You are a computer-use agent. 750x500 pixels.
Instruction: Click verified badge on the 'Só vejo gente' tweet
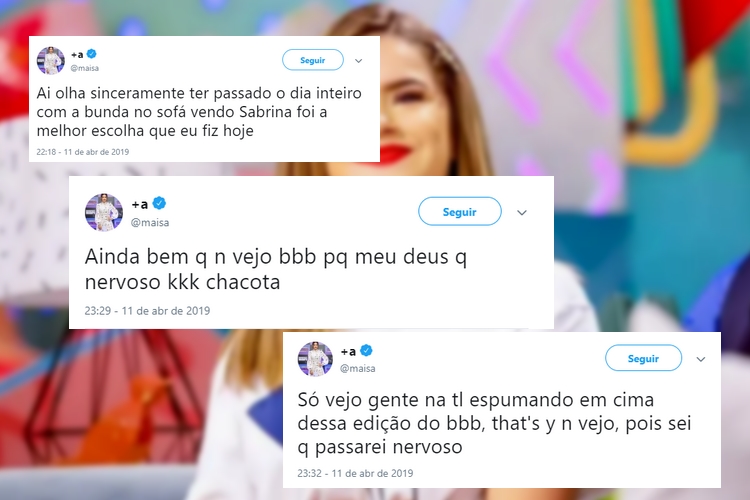366,351
